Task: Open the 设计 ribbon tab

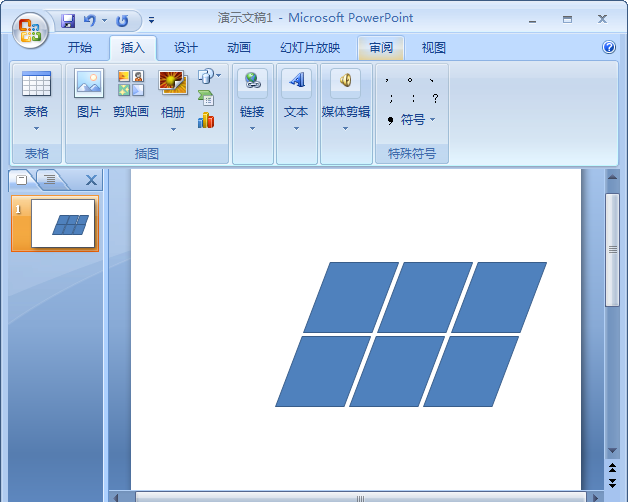Action: [x=186, y=48]
